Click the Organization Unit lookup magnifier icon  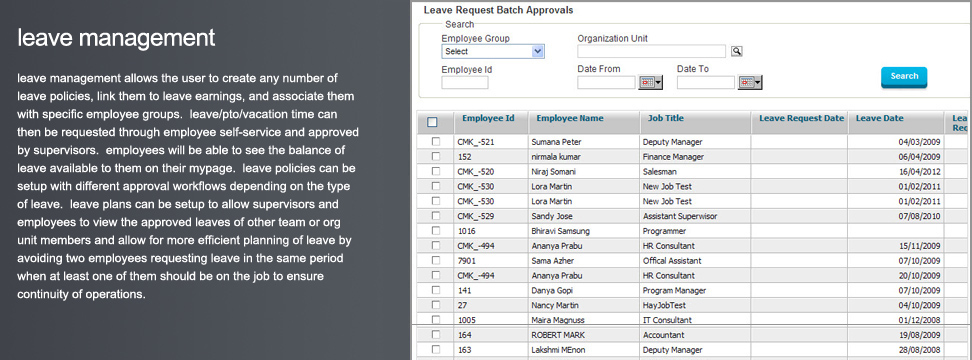pyautogui.click(x=736, y=51)
